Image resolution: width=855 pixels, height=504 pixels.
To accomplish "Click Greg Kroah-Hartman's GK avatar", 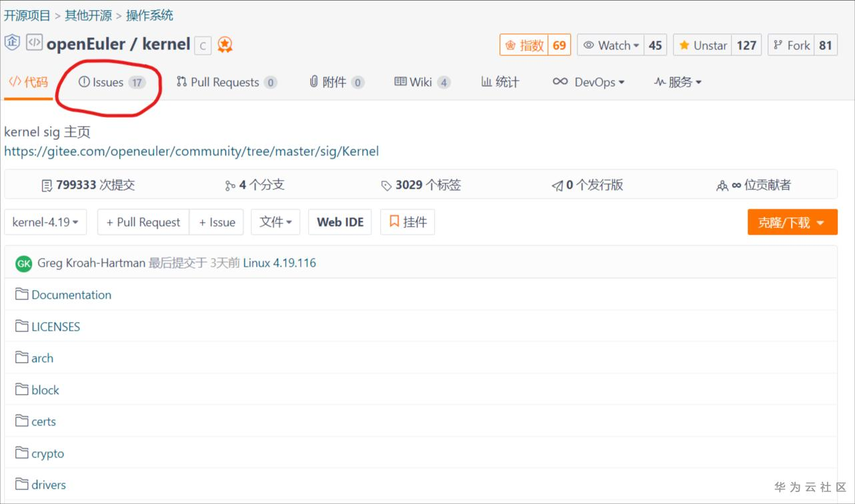I will (23, 263).
